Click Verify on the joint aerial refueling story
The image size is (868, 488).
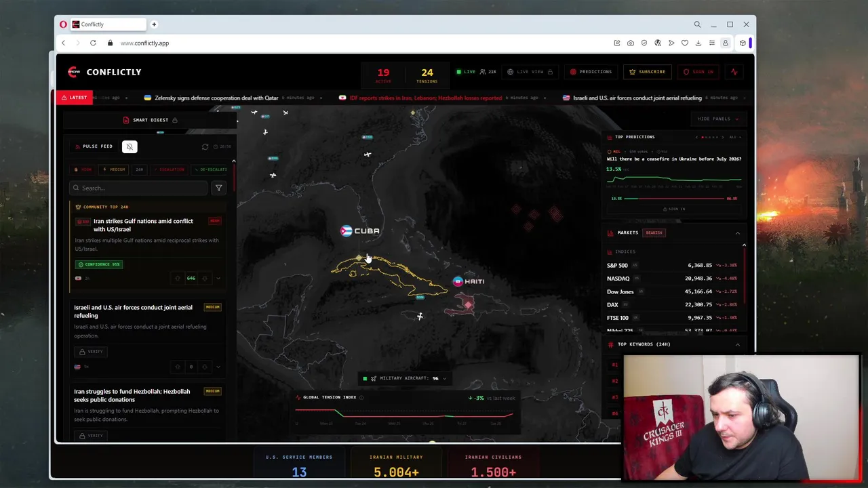[91, 352]
